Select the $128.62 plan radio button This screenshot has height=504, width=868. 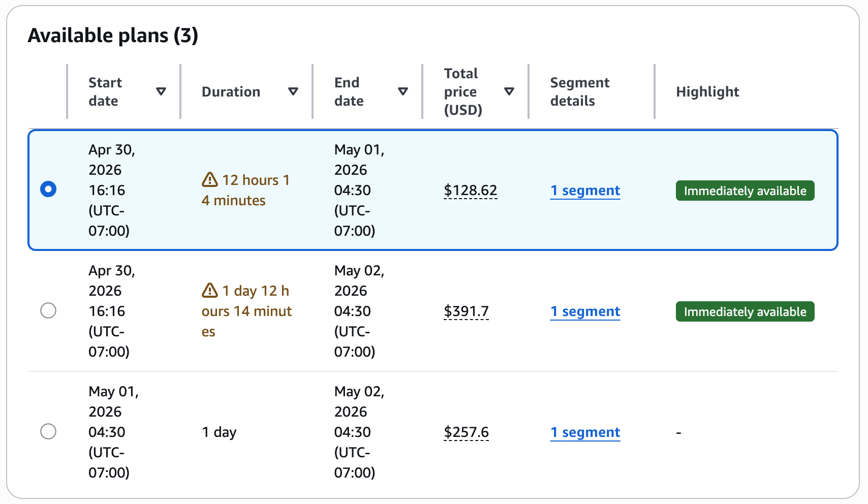click(48, 190)
